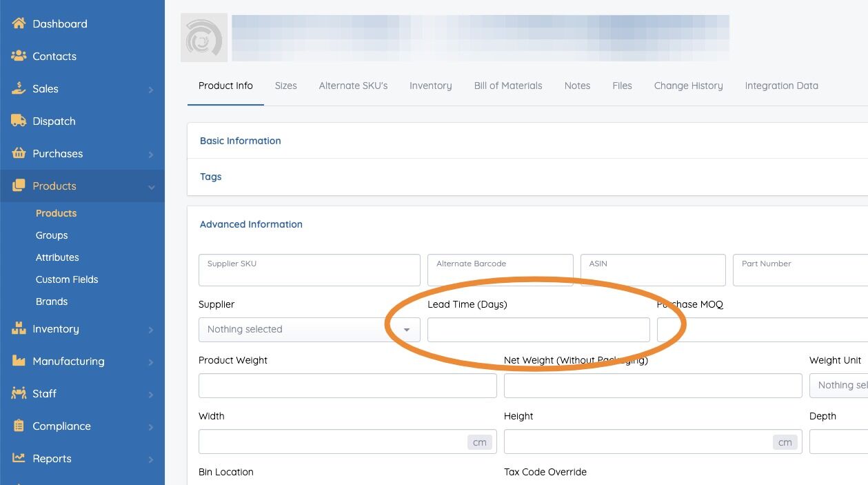Collapse the Products menu chevron
Screen dimensions: 868x485
(150, 186)
